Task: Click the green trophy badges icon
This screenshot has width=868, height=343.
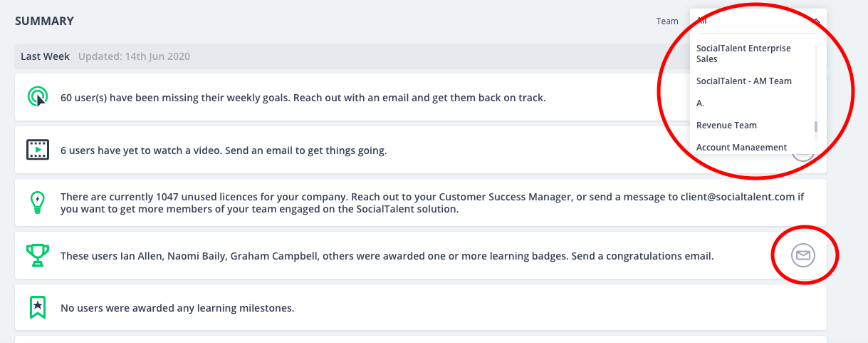Action: tap(37, 255)
